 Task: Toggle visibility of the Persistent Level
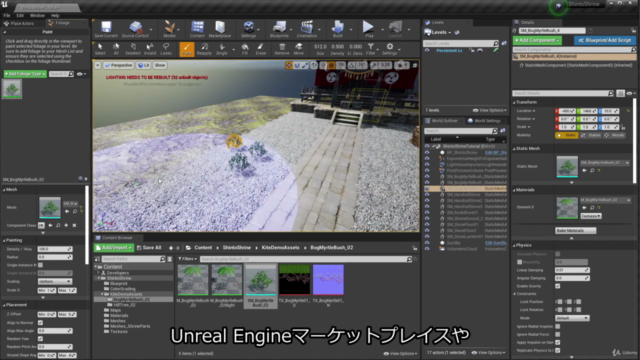pyautogui.click(x=427, y=51)
